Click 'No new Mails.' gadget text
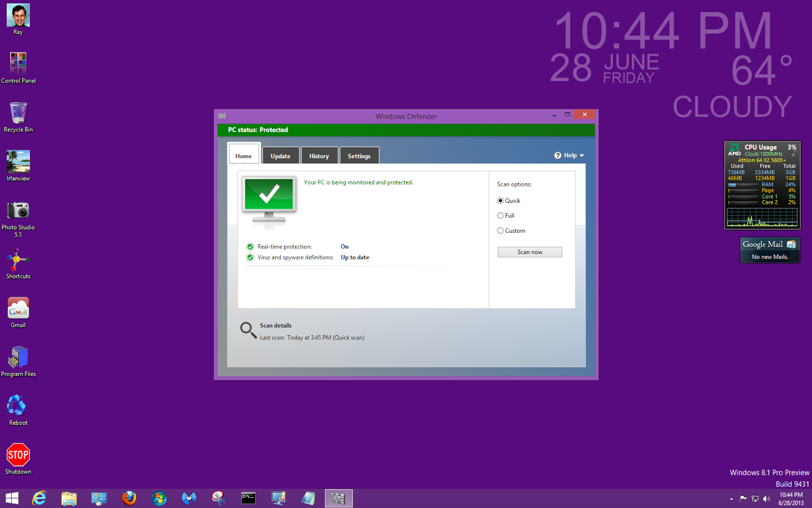 (770, 257)
